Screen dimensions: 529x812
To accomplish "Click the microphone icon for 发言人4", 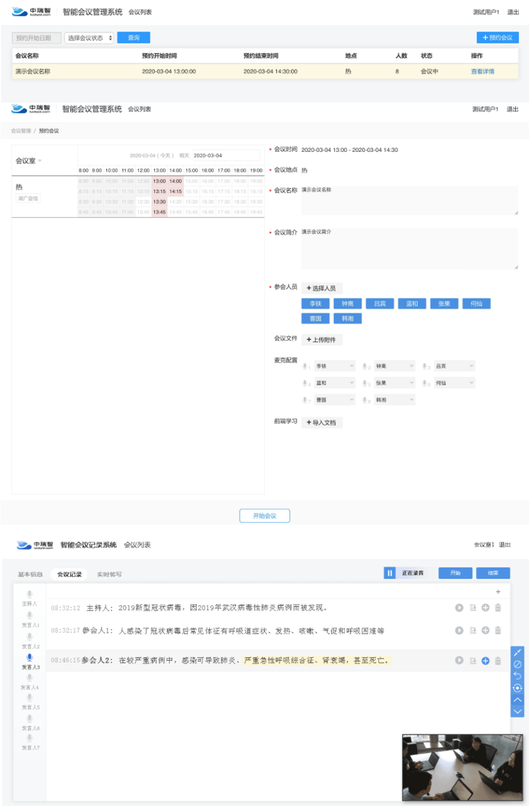I will (x=29, y=678).
